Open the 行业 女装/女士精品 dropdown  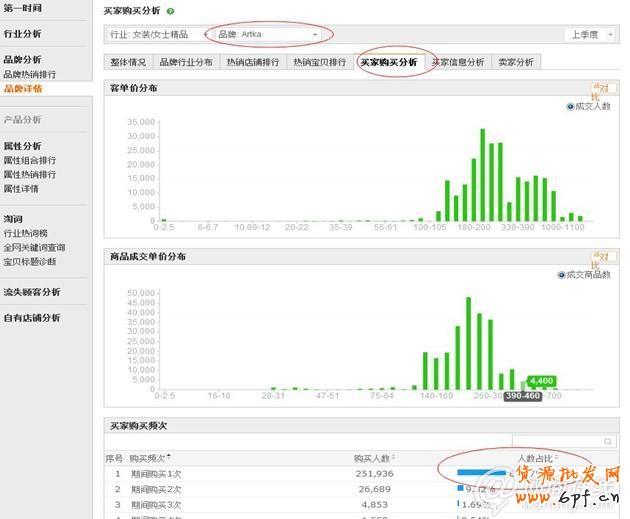tap(157, 34)
